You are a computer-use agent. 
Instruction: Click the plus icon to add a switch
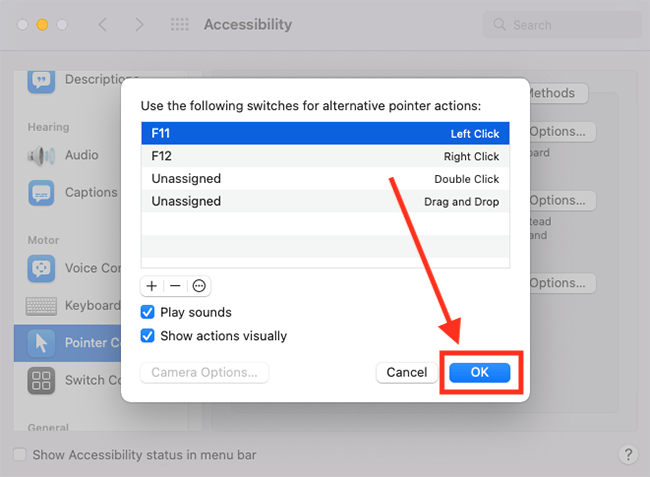tap(152, 286)
